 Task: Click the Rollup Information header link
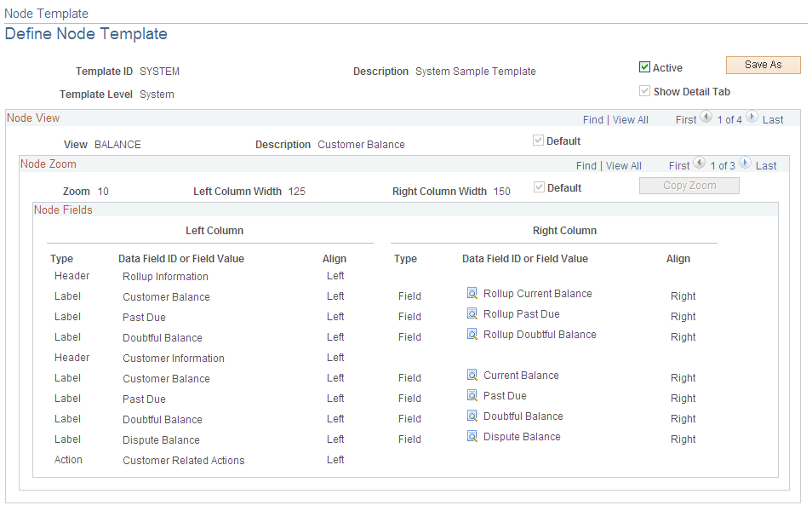[164, 276]
